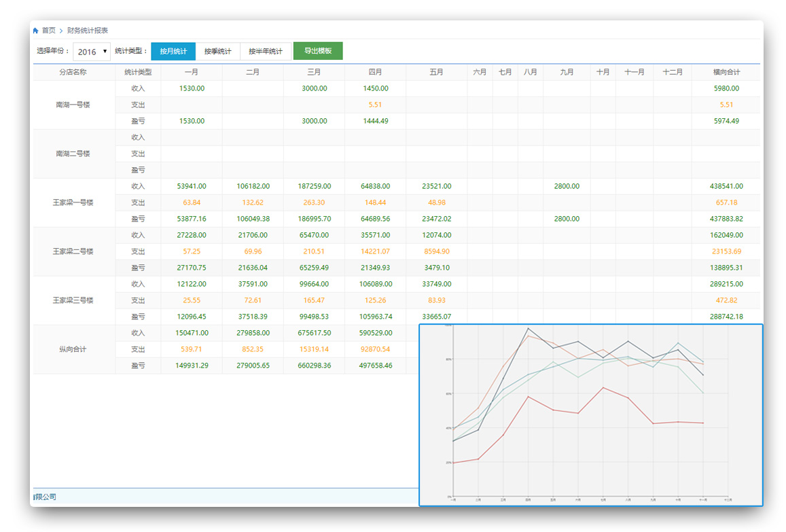Select the 南湖二号楼 store row label
The image size is (786, 532).
tap(73, 154)
